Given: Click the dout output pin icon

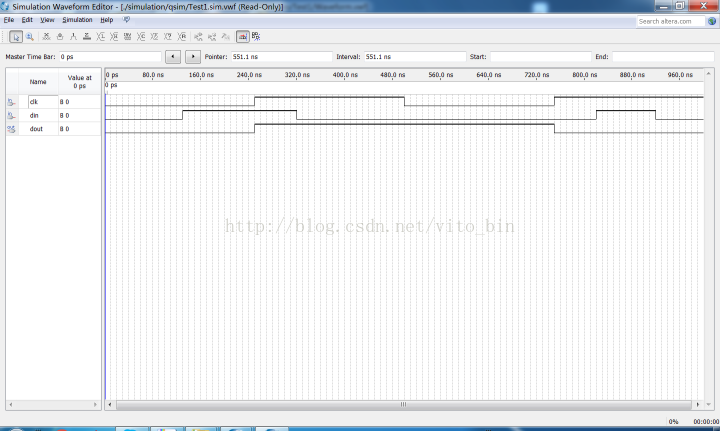Looking at the screenshot, I should (11, 129).
